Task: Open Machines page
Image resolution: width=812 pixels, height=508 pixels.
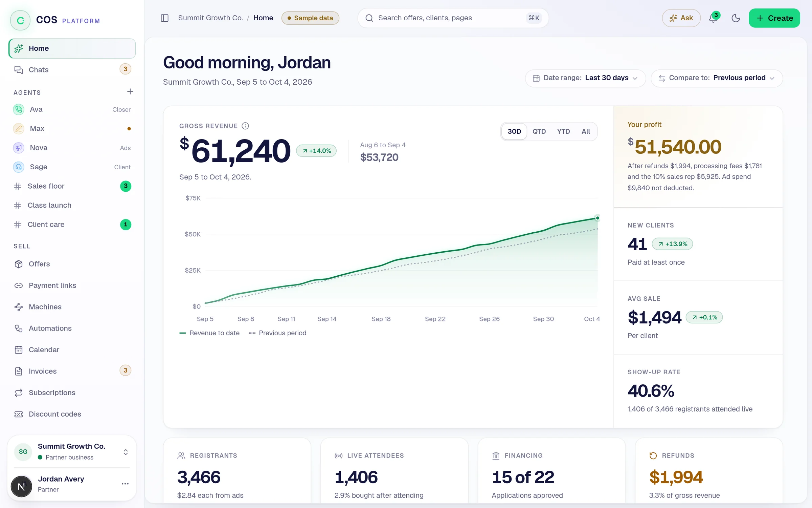Action: point(72,307)
